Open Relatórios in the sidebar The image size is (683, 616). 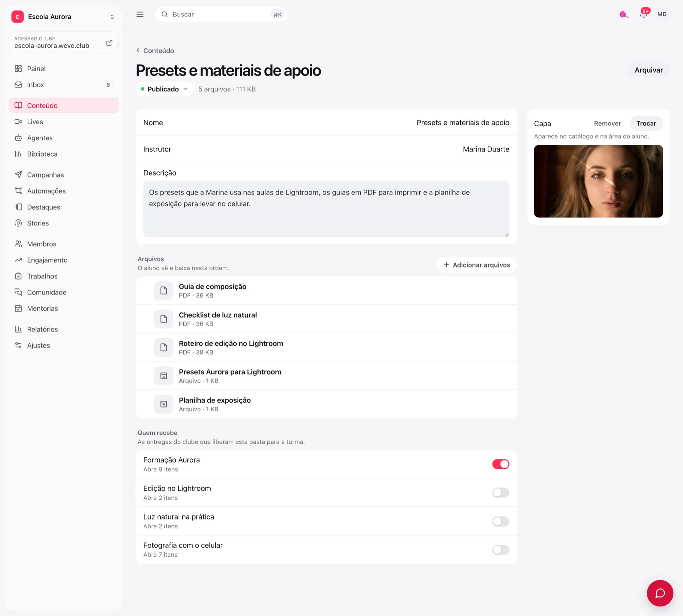(x=64, y=329)
